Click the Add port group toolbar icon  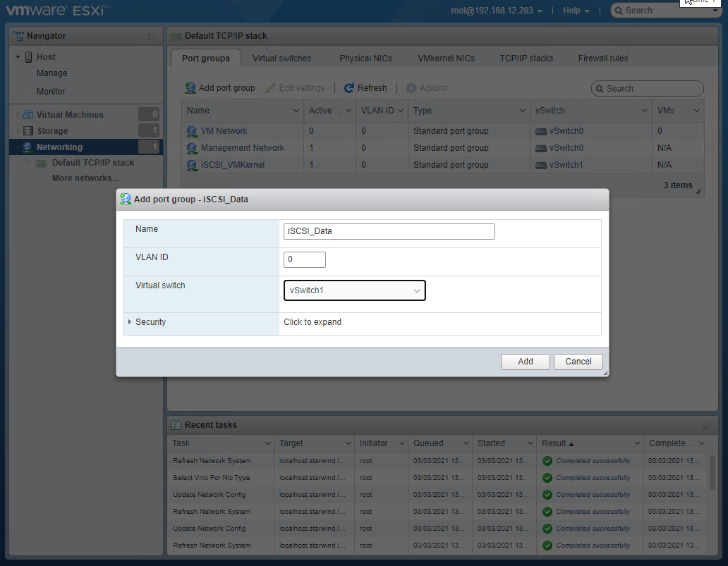[190, 87]
